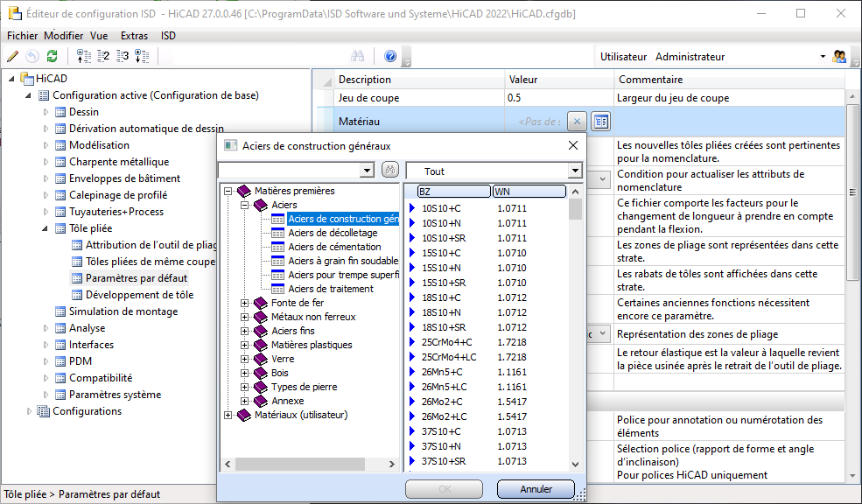Click the table icon before Interfaces
This screenshot has width=862, height=504.
[x=60, y=345]
